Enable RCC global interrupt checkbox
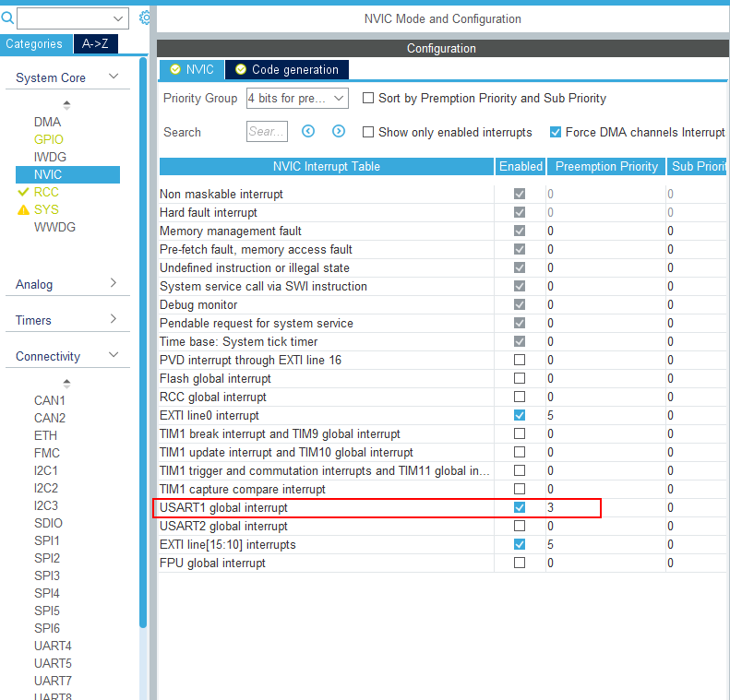This screenshot has width=730, height=700. coord(520,397)
